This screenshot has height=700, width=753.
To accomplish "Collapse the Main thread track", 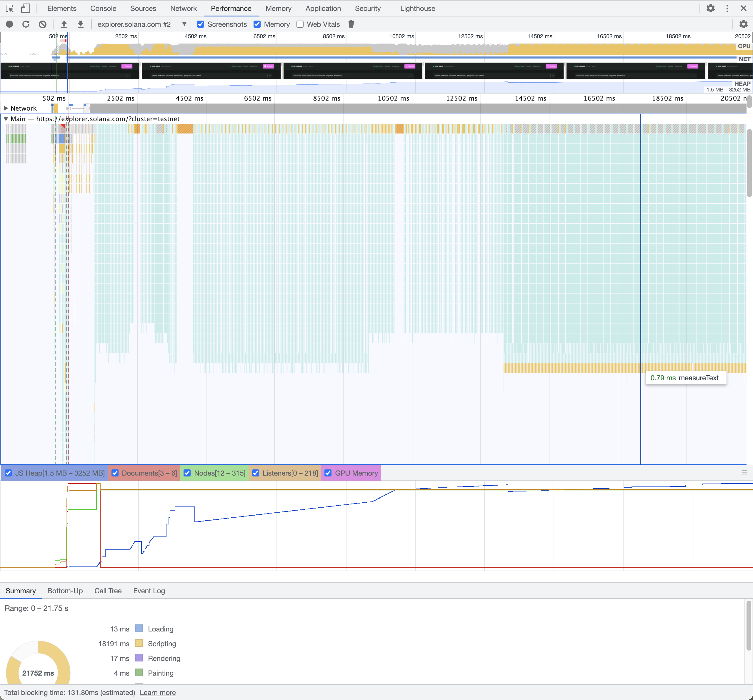I will pyautogui.click(x=6, y=119).
